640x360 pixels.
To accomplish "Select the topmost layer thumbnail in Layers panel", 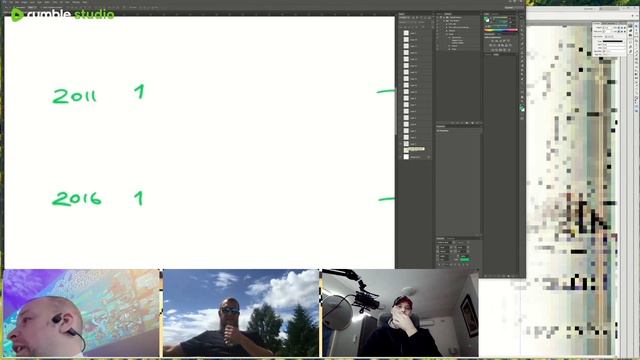I will point(406,33).
